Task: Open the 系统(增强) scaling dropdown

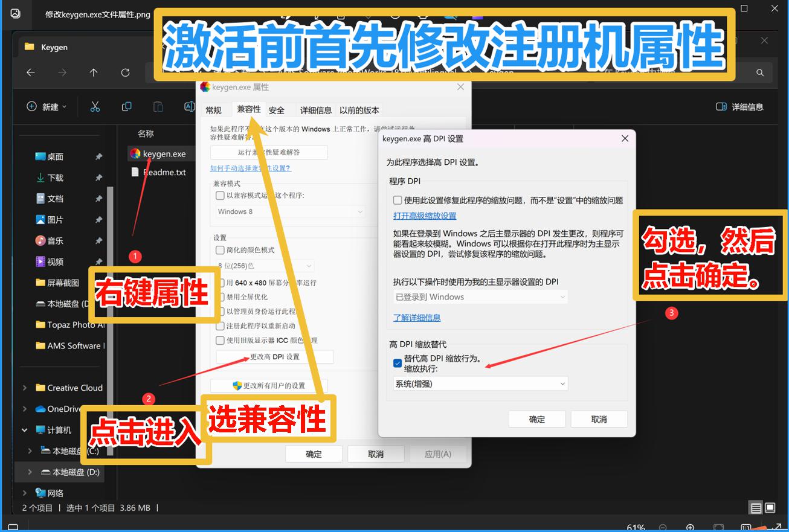Action: 481,383
